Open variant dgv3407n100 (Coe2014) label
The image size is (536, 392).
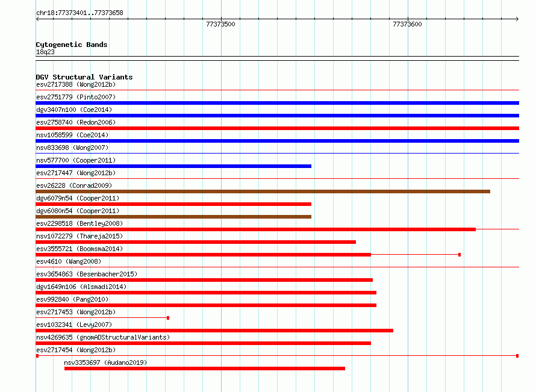tap(74, 110)
